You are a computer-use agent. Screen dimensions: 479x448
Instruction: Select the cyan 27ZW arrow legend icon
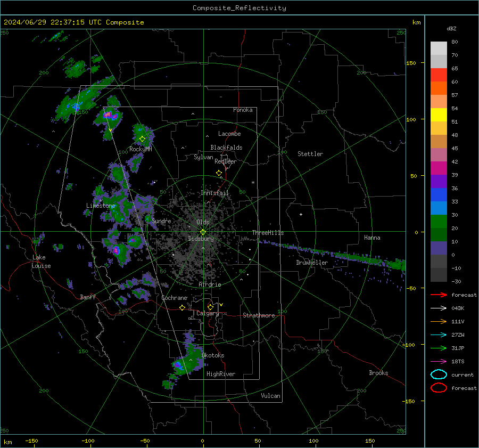click(x=439, y=335)
